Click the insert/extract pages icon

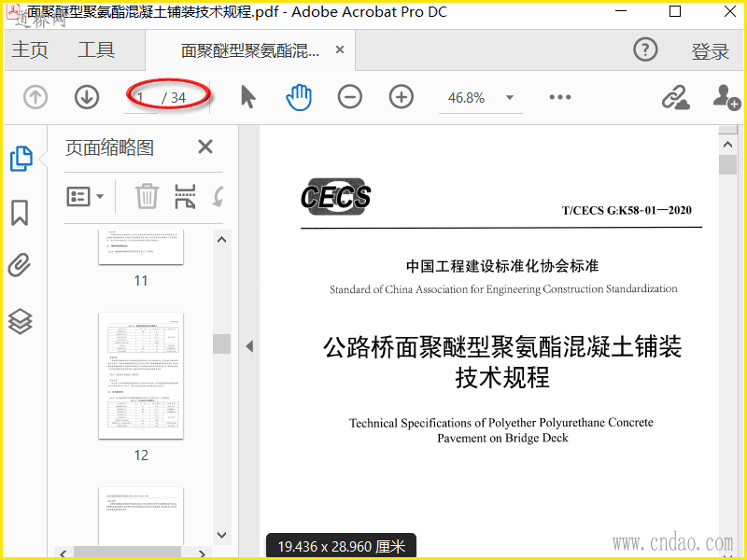(185, 196)
